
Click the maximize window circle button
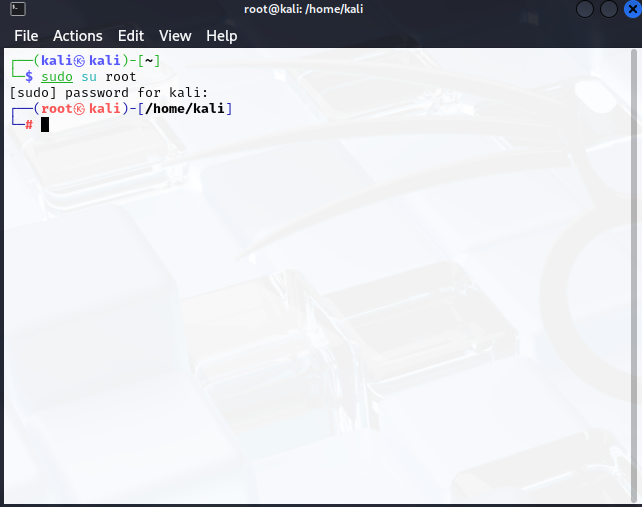tap(608, 9)
